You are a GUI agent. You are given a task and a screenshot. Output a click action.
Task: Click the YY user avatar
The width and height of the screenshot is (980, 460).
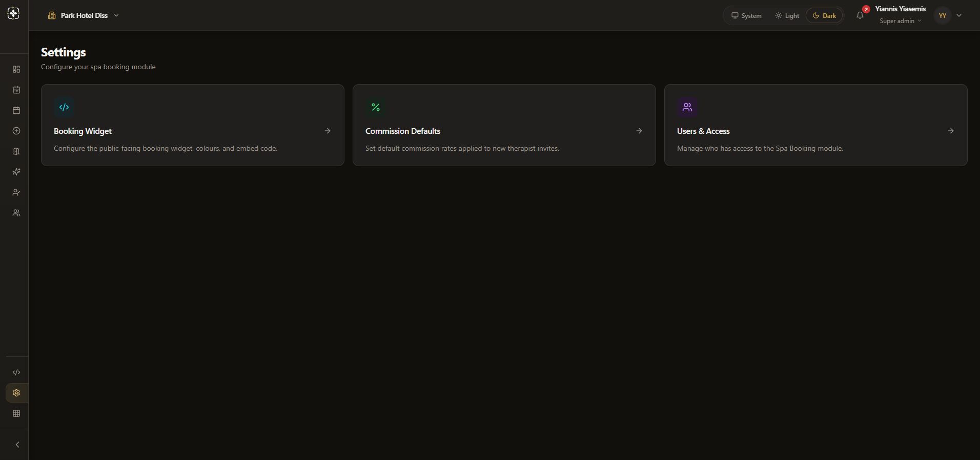tap(943, 15)
